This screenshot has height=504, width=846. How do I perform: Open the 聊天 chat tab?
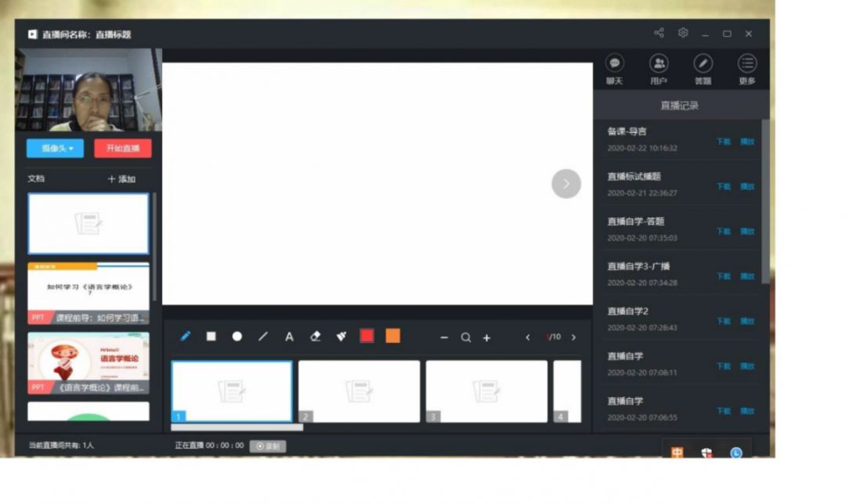[615, 70]
